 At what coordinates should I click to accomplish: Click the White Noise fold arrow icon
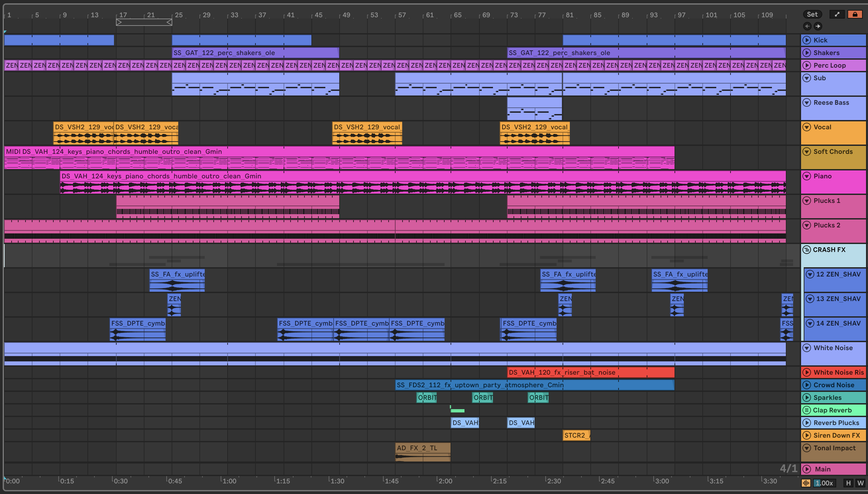807,348
